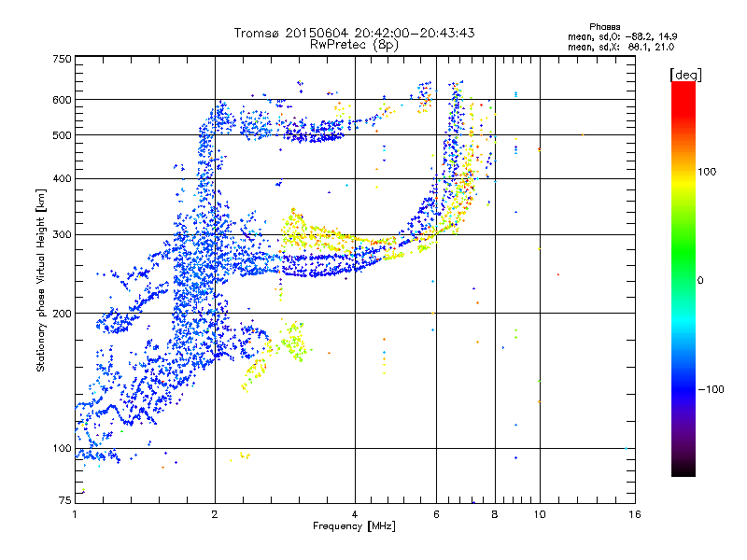This screenshot has width=747, height=560.
Task: Click the y-axis tick label '500'
Action: (x=63, y=135)
